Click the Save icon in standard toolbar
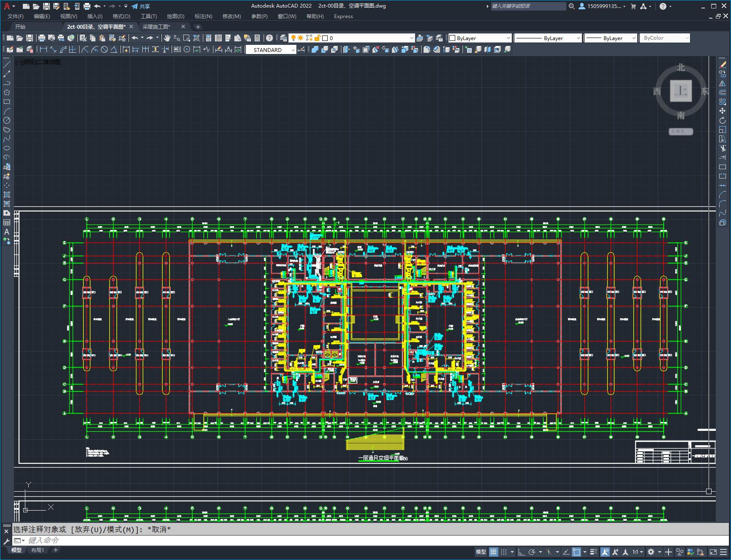The image size is (731, 560). point(29,38)
